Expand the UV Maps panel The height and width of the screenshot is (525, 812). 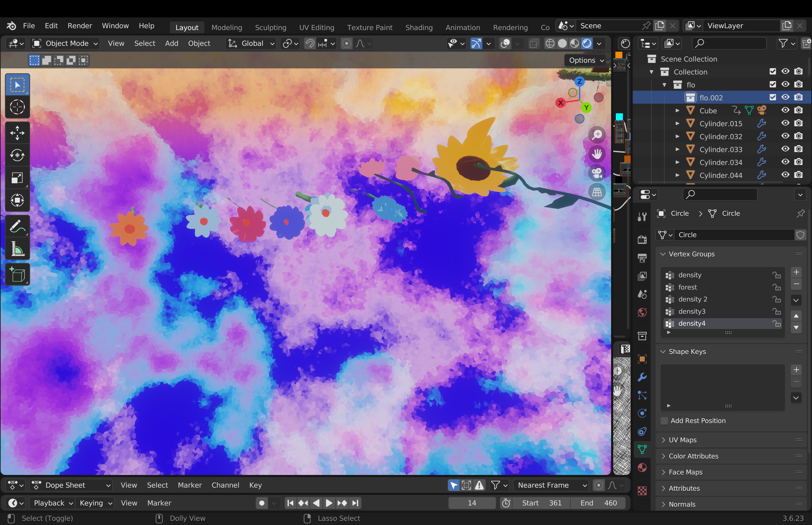pyautogui.click(x=682, y=440)
